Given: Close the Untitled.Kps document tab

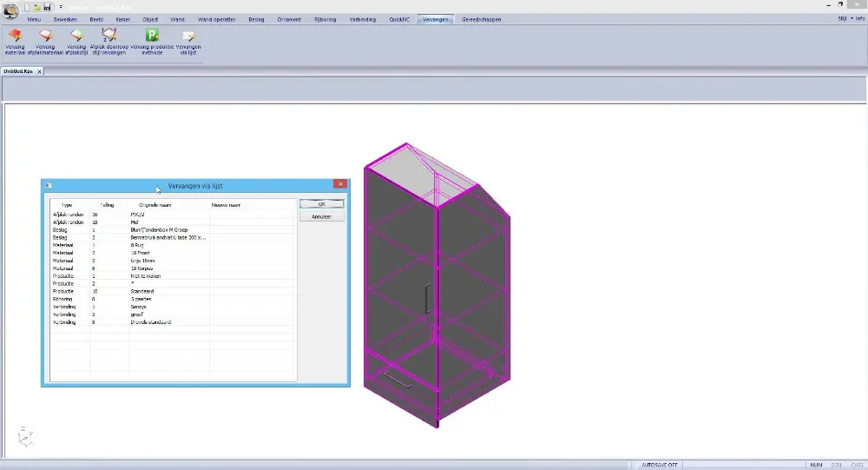Looking at the screenshot, I should 39,71.
